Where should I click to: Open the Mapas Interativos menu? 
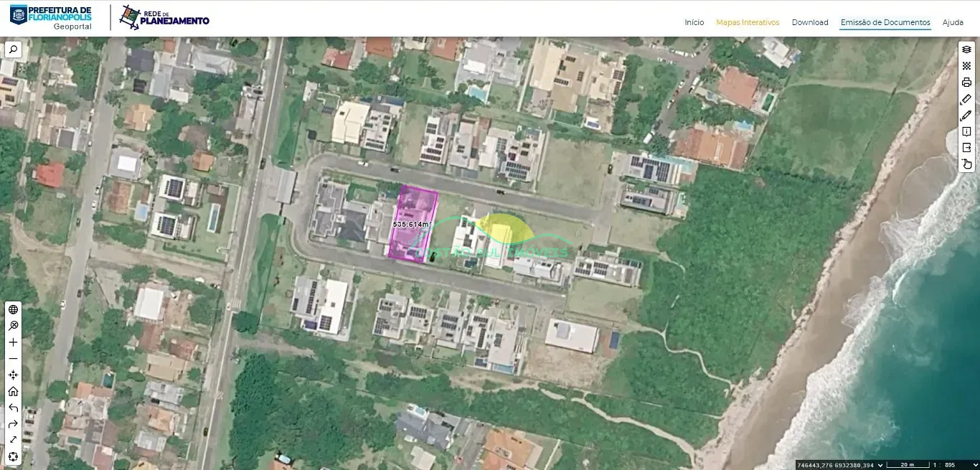[x=748, y=22]
